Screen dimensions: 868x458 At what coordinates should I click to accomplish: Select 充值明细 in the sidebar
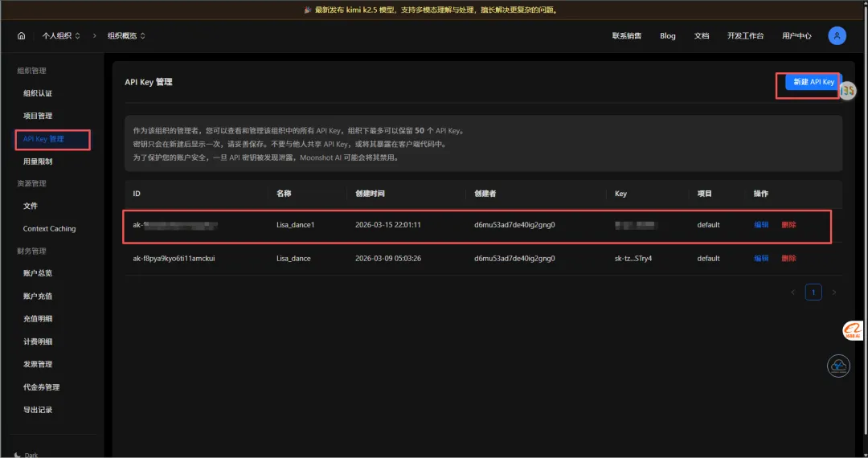pos(38,319)
